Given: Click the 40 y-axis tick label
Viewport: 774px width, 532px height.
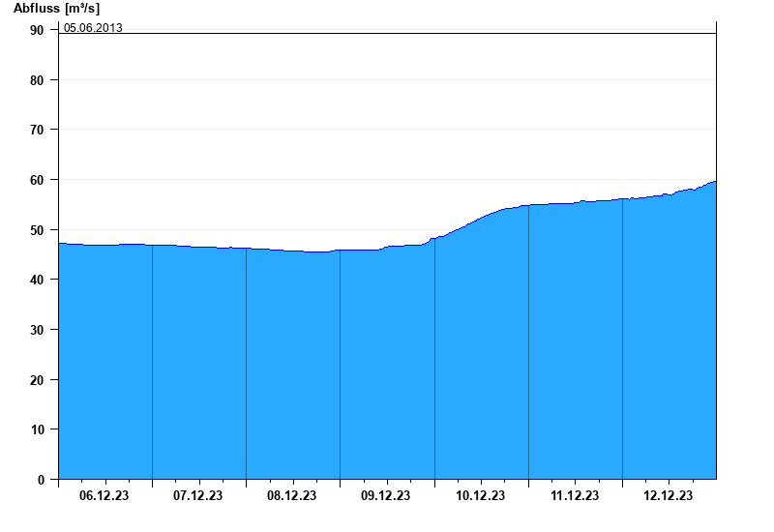Looking at the screenshot, I should [38, 280].
